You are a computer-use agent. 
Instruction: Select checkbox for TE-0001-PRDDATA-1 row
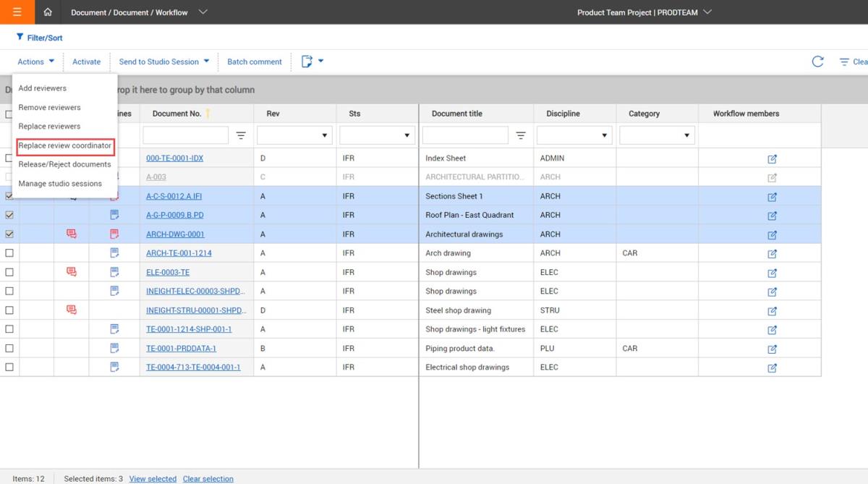click(9, 348)
